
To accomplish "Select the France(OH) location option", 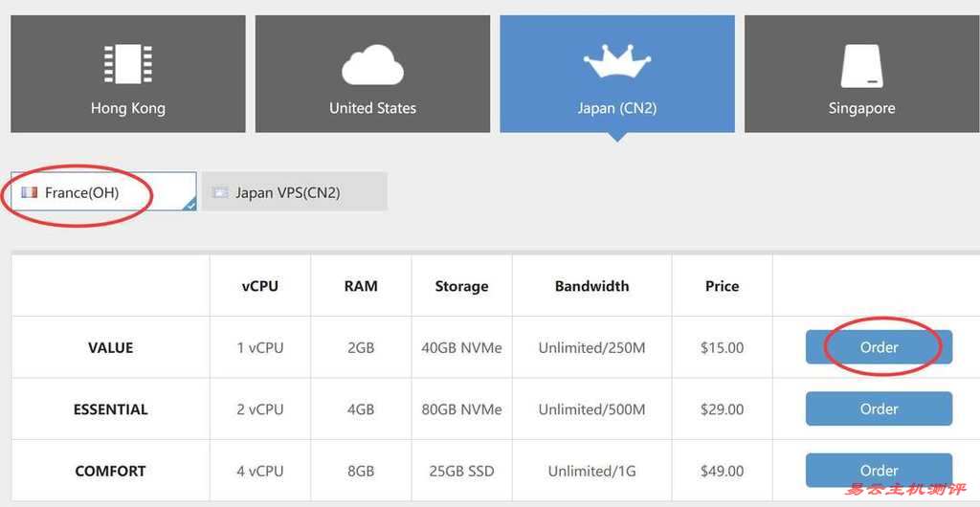I will click(103, 191).
